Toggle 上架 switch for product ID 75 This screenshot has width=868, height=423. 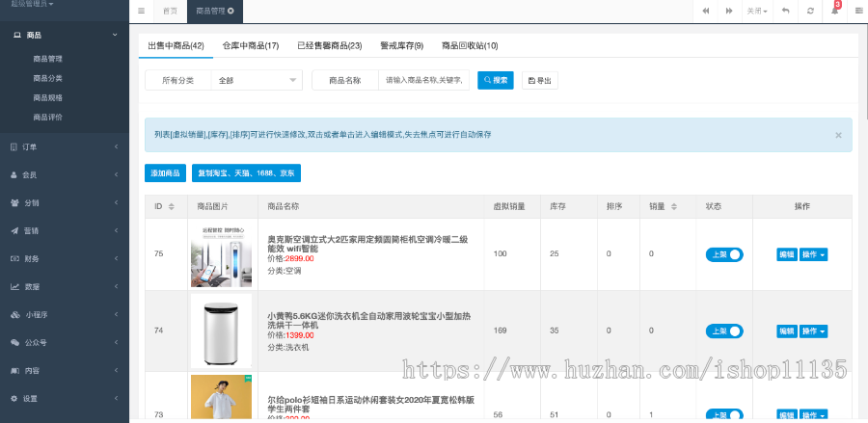(724, 254)
